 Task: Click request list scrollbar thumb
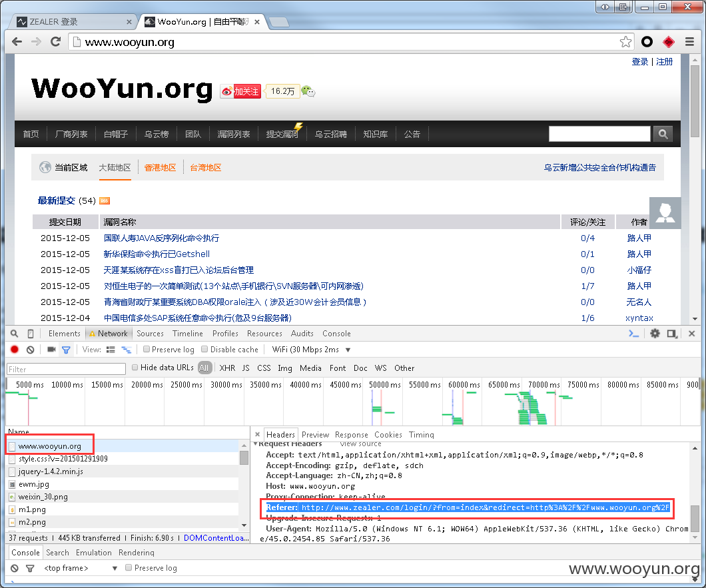(x=244, y=457)
